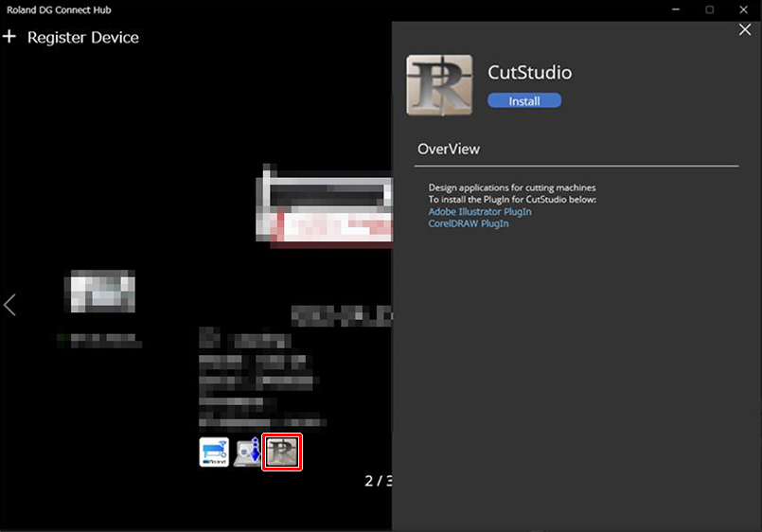Maximize the Roland DG Connect Hub window
762x532 pixels.
(709, 9)
